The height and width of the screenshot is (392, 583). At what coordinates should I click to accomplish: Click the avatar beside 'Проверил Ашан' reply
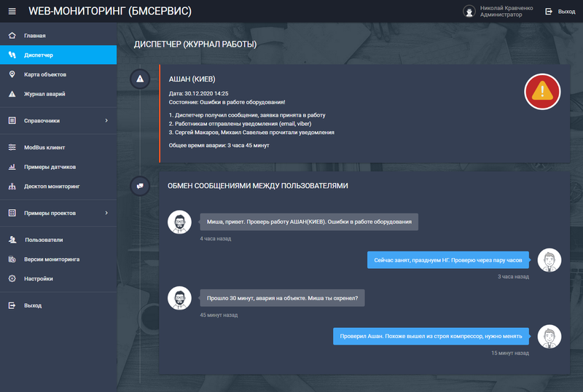click(549, 336)
